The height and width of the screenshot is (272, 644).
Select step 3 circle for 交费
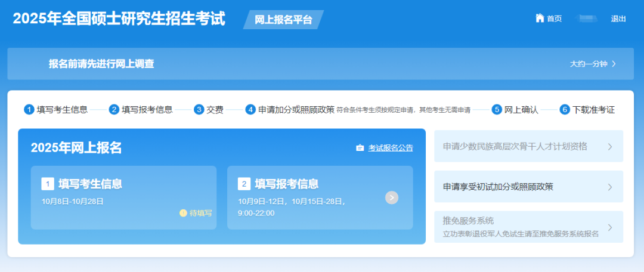point(199,110)
